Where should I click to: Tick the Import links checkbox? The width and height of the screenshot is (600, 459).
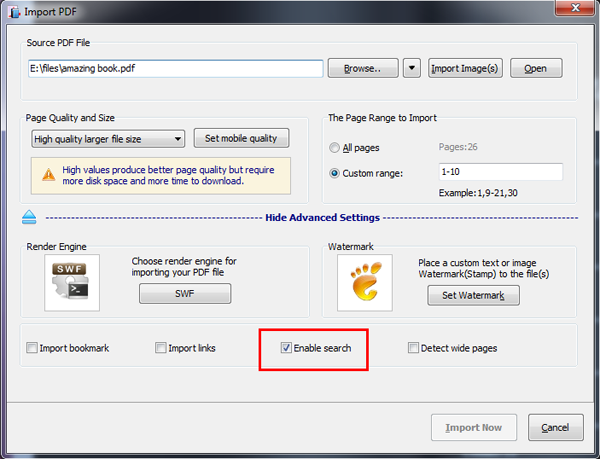tap(161, 348)
